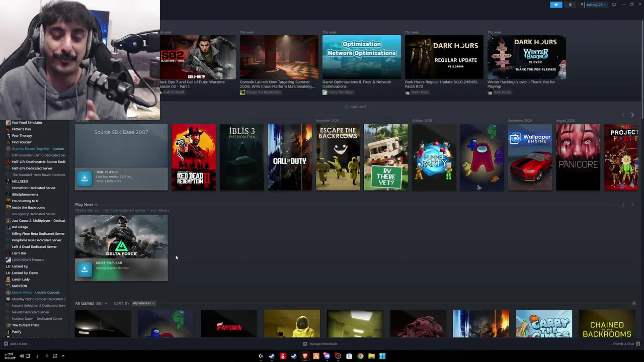Select Inside the Backrooms in the list
644x362 pixels.
[28, 208]
